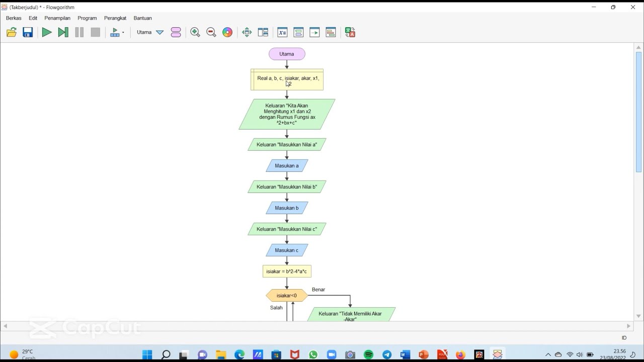
Task: Stop program execution with the stop icon
Action: click(x=95, y=32)
